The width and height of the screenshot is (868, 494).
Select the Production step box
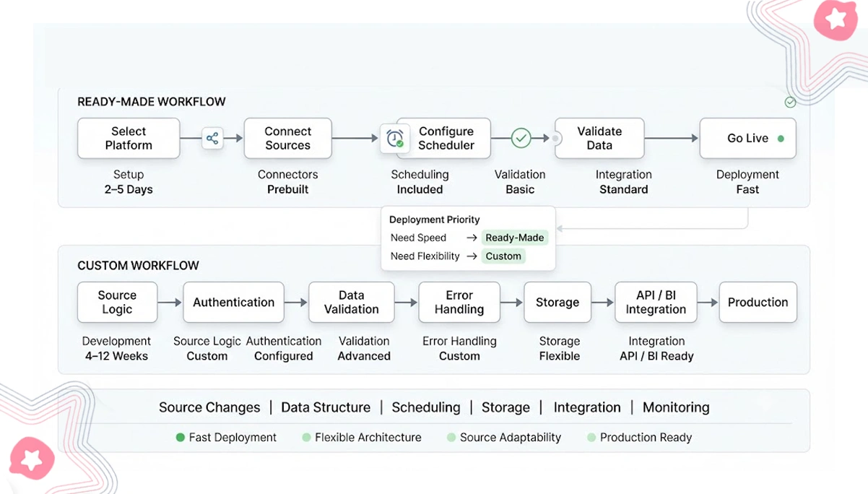click(x=758, y=302)
